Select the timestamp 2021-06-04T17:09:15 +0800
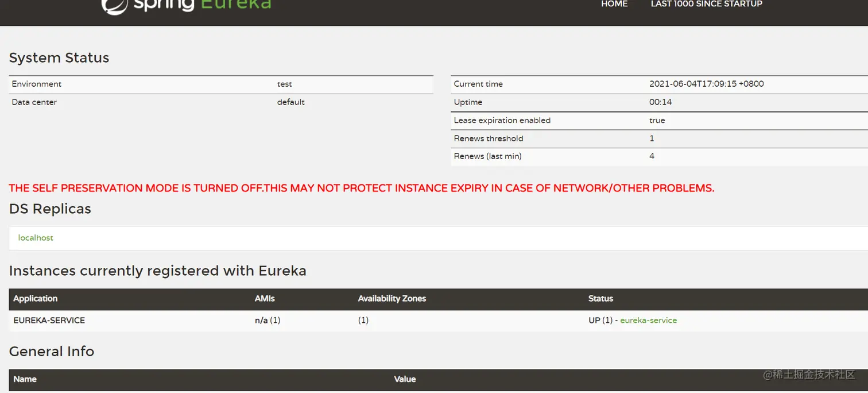868x393 pixels. (707, 84)
